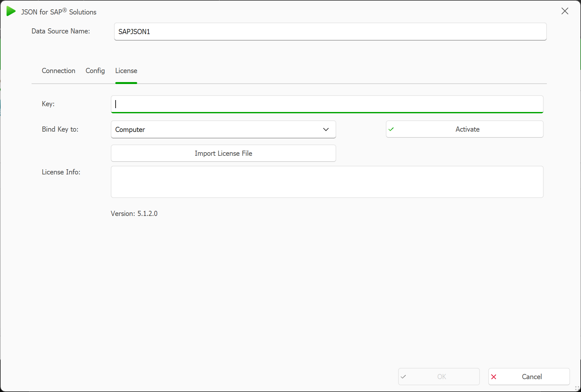This screenshot has height=392, width=581.
Task: Expand the Bind Key to dropdown
Action: (223, 129)
